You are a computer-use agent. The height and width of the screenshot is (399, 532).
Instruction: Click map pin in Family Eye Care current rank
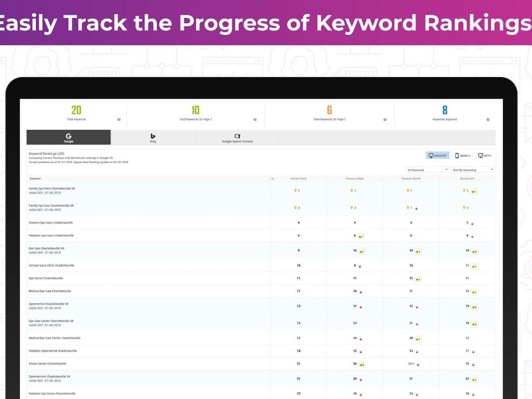coord(295,207)
